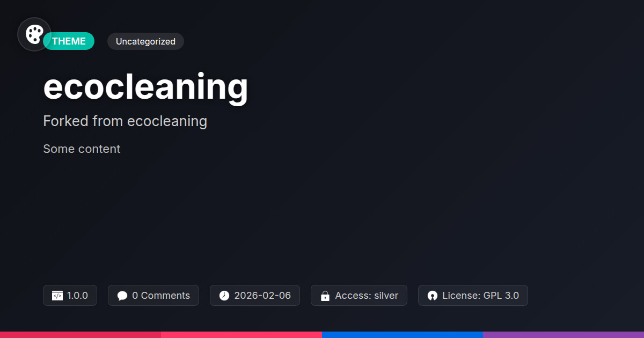Click the code version icon beside 1.0.0
The width and height of the screenshot is (644, 338).
(57, 296)
